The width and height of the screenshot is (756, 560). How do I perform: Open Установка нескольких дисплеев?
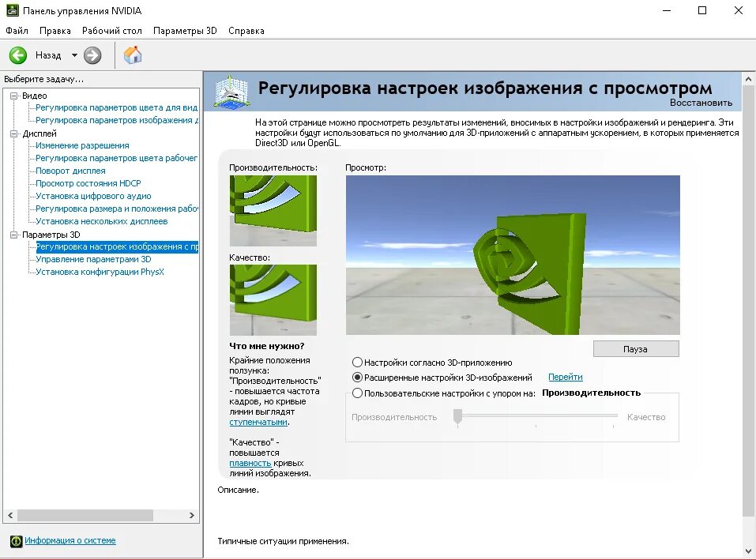tap(102, 222)
